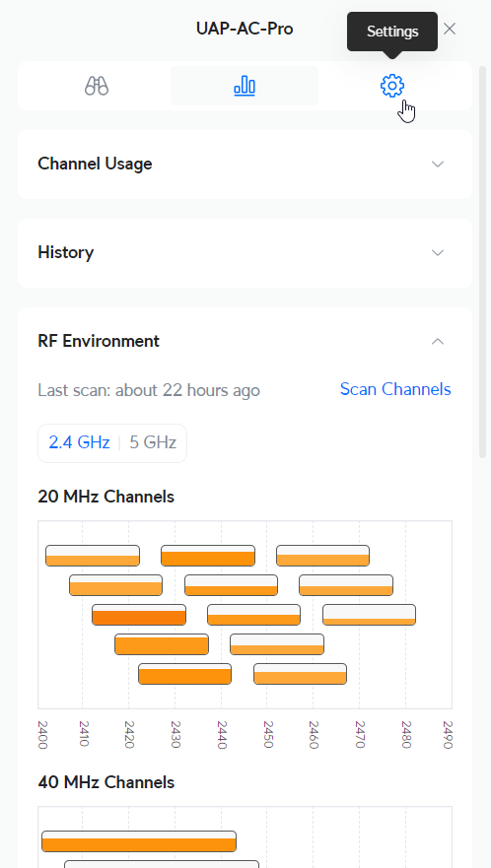Screen dimensions: 491x868
Task: Expand the History section chevron
Action: 438,252
